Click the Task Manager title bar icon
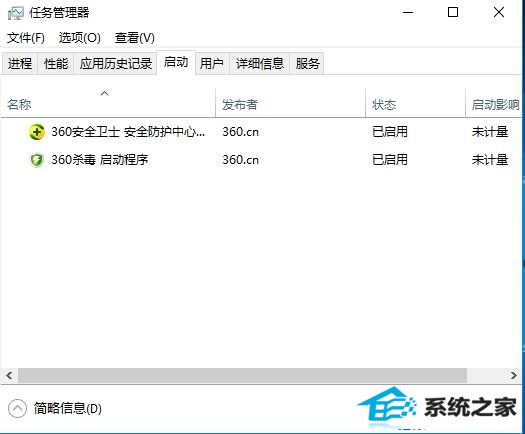525x434 pixels. click(15, 13)
